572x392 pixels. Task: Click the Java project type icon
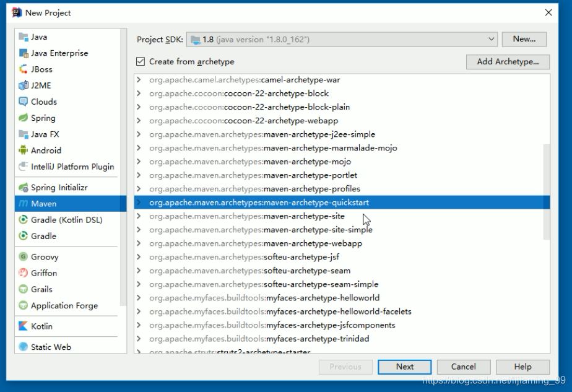click(24, 37)
